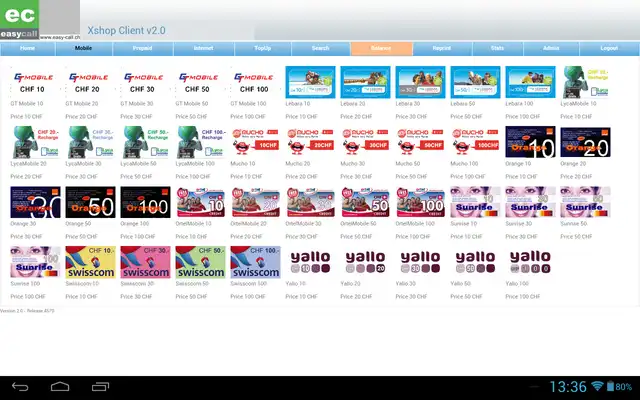Select the Orange 50 card
640x400 pixels.
pyautogui.click(x=90, y=202)
